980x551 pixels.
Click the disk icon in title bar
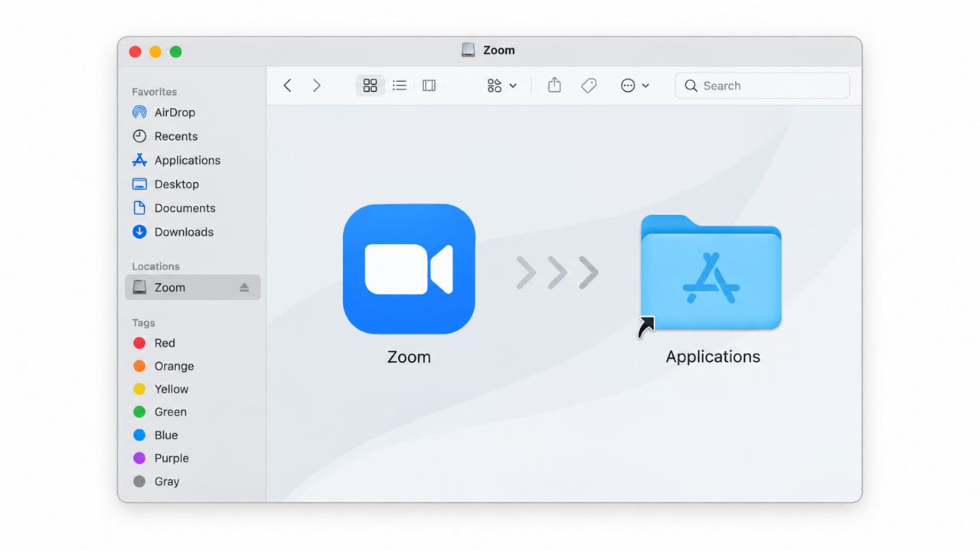tap(468, 51)
